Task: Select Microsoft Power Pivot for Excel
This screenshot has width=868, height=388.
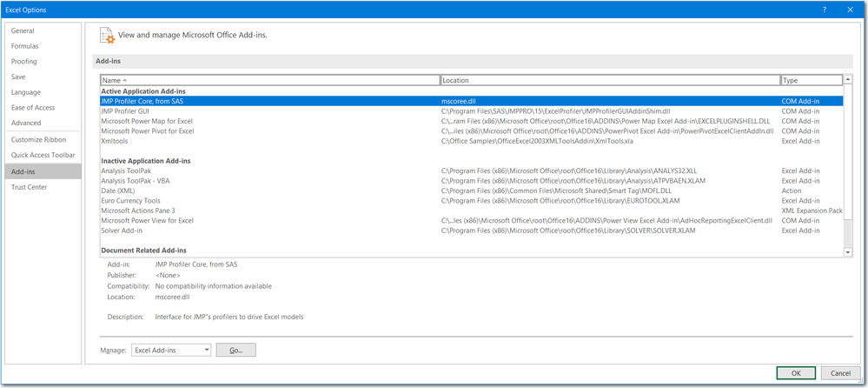Action: (472, 130)
